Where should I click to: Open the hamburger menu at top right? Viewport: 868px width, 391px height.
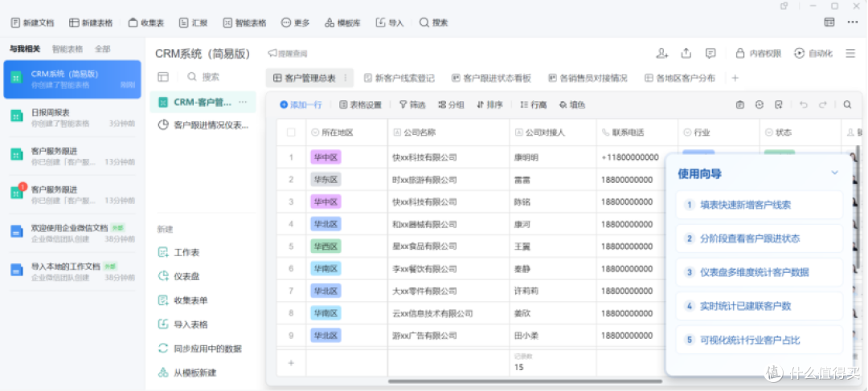(x=851, y=54)
